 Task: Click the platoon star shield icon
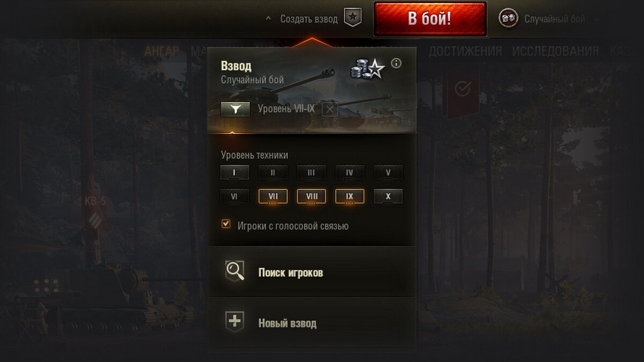(x=353, y=18)
